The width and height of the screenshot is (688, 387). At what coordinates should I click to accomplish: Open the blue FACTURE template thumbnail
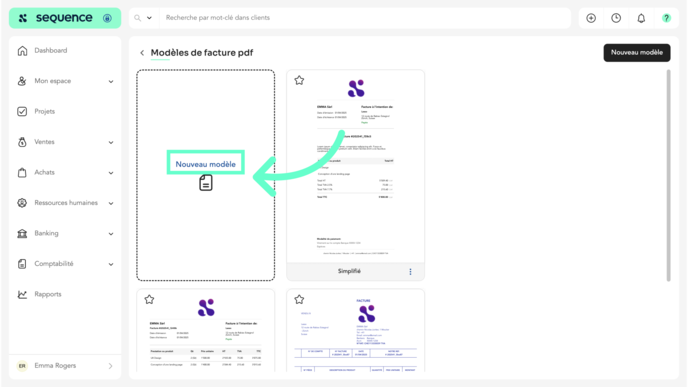click(x=355, y=331)
